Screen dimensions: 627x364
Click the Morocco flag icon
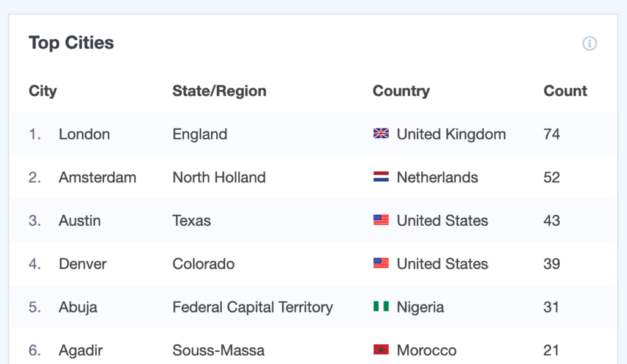380,350
